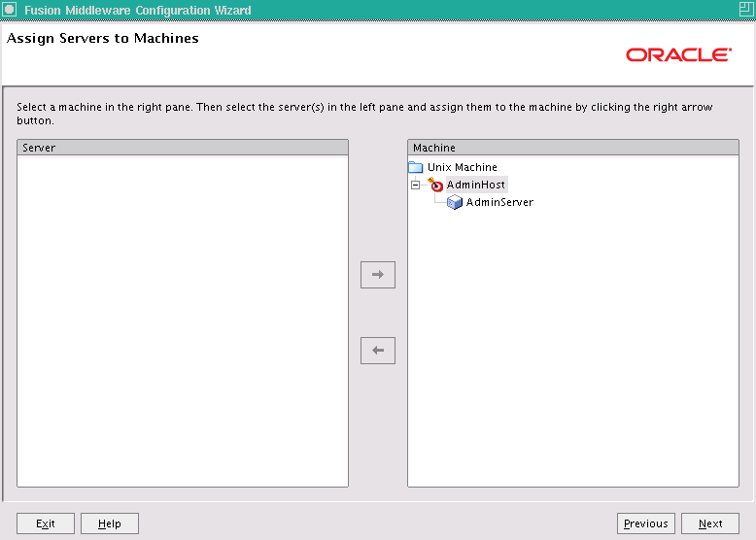Click the Server pane header

[x=183, y=148]
